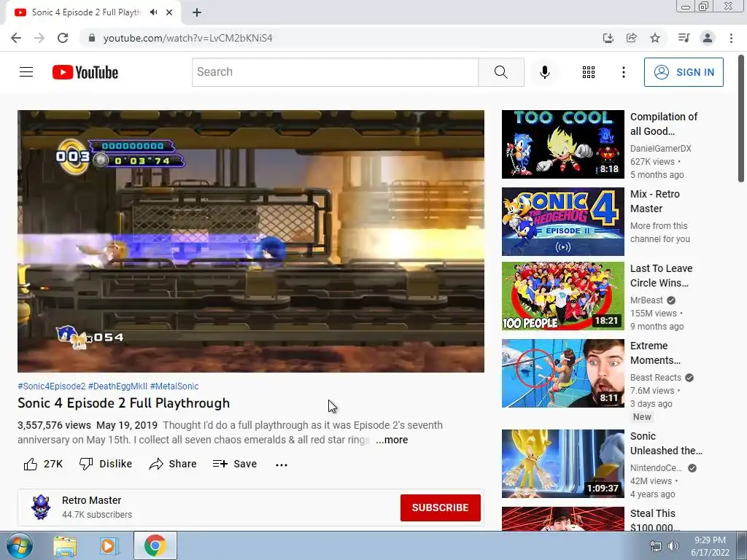Subscribe to Retro Master channel
This screenshot has height=560, width=747.
[440, 507]
